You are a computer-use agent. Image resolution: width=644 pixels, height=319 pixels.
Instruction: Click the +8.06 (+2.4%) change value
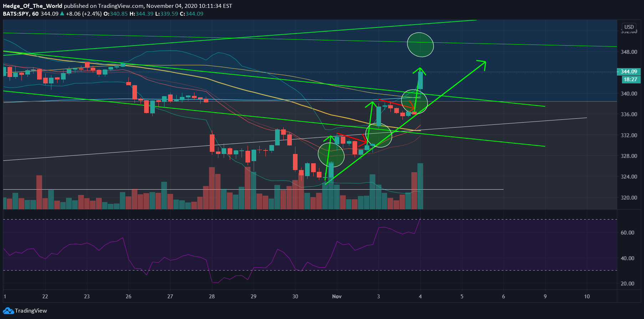[x=83, y=14]
